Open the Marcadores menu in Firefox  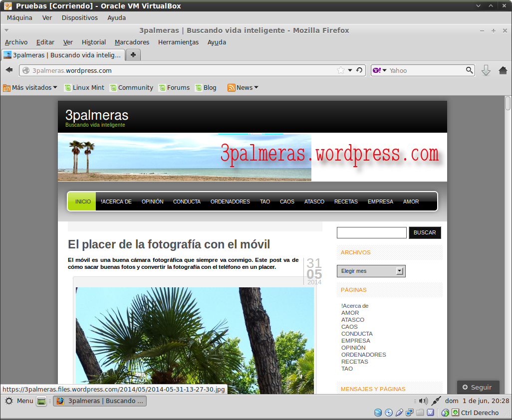coord(132,42)
